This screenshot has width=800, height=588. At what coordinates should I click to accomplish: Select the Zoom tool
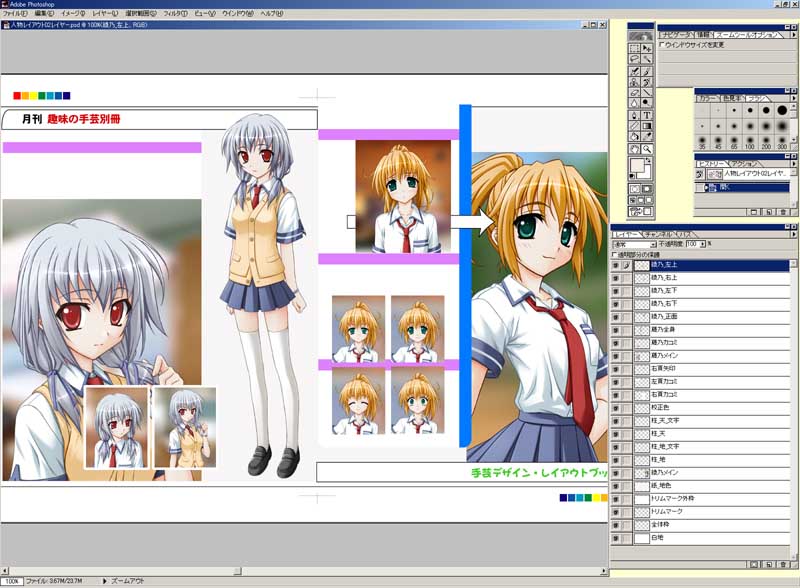click(647, 149)
